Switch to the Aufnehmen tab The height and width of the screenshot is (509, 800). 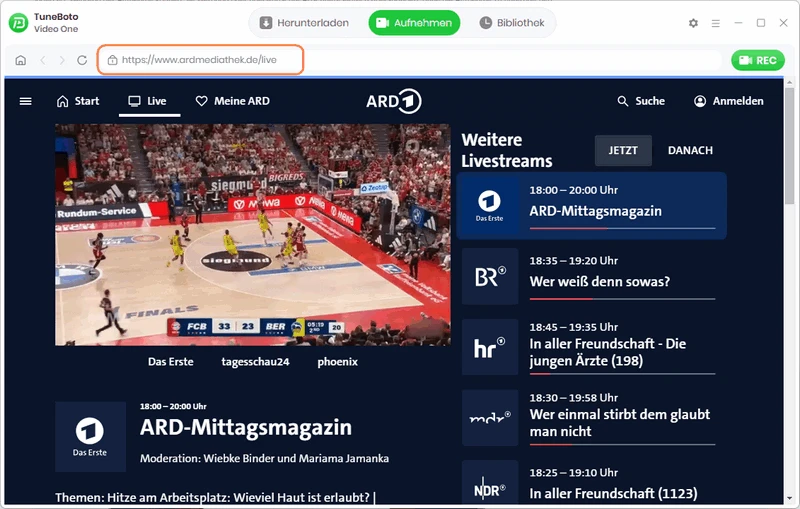point(414,23)
